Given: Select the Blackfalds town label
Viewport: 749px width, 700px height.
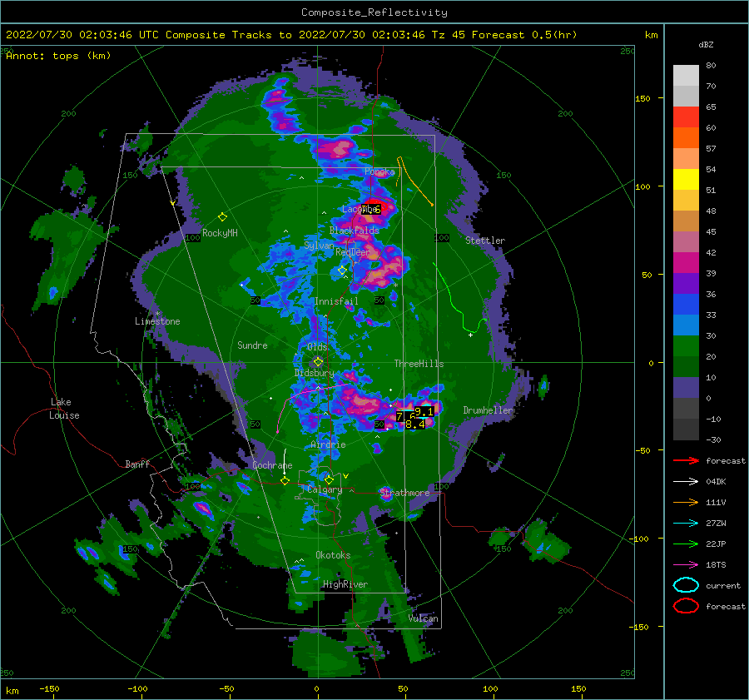Looking at the screenshot, I should pyautogui.click(x=354, y=231).
